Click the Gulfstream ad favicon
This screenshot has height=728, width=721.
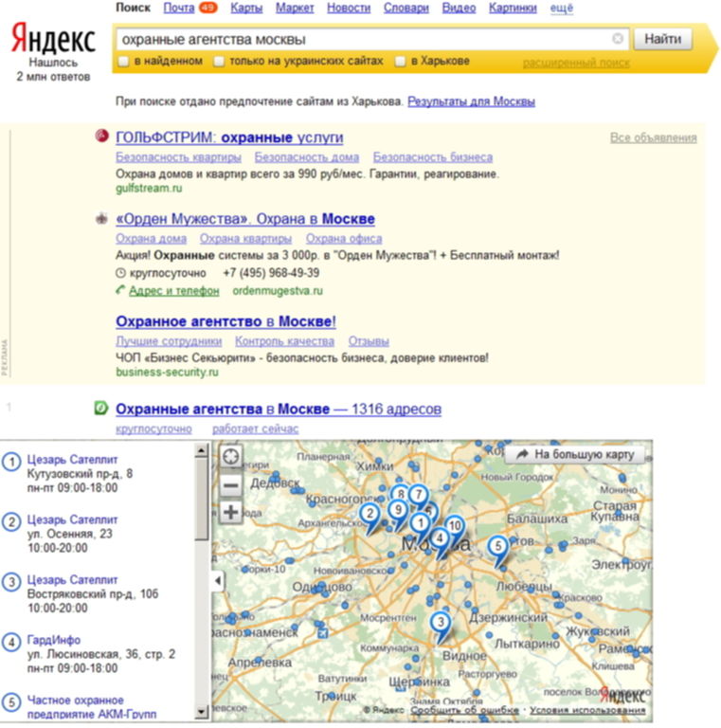point(101,136)
